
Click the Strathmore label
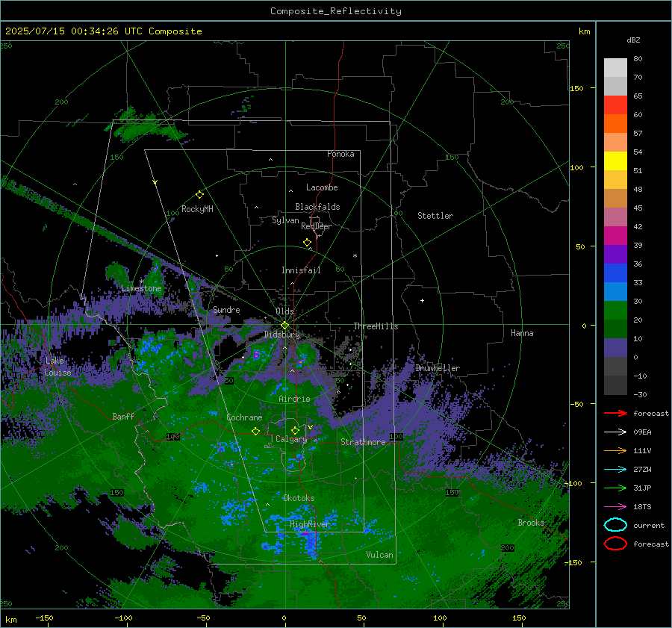click(x=363, y=442)
